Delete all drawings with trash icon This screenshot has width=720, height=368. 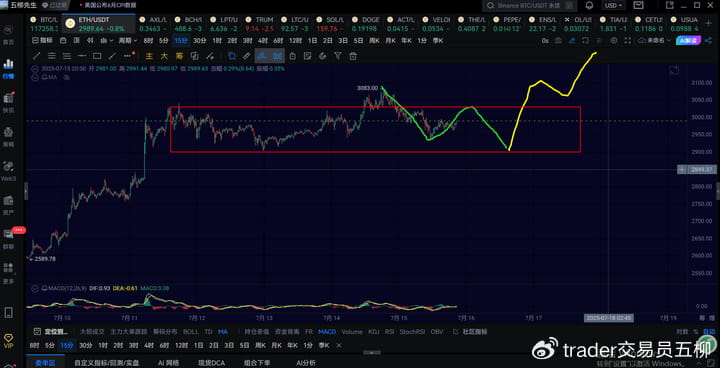pos(353,56)
